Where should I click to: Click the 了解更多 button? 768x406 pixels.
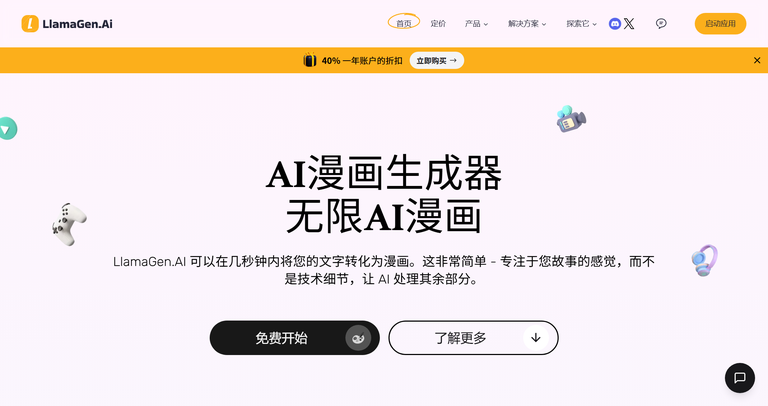click(x=473, y=338)
